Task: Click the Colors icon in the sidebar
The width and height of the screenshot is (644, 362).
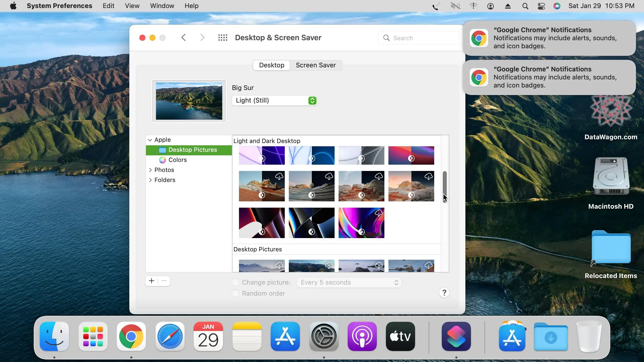Action: point(163,160)
